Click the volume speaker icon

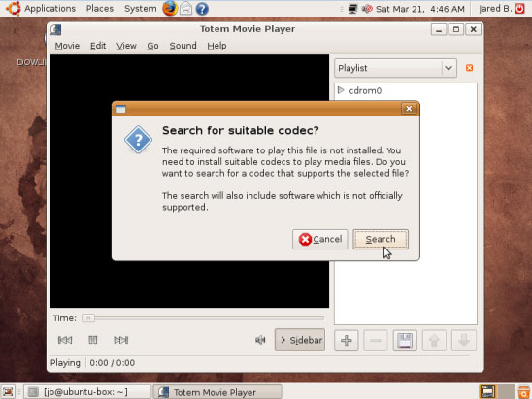pyautogui.click(x=260, y=340)
